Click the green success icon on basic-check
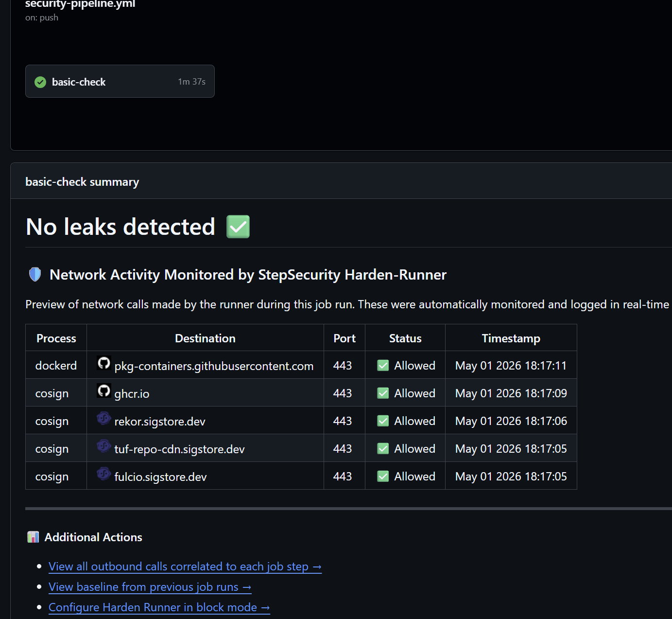This screenshot has height=619, width=672. coord(40,82)
